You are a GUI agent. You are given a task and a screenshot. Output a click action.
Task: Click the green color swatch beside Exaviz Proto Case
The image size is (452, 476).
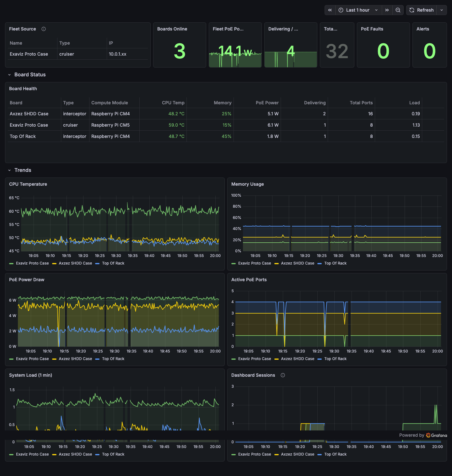12,263
